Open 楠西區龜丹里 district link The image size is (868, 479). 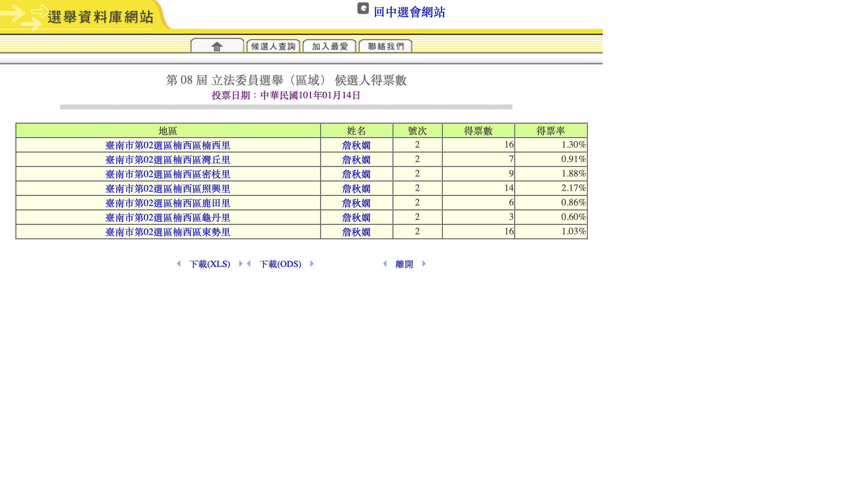(x=168, y=218)
